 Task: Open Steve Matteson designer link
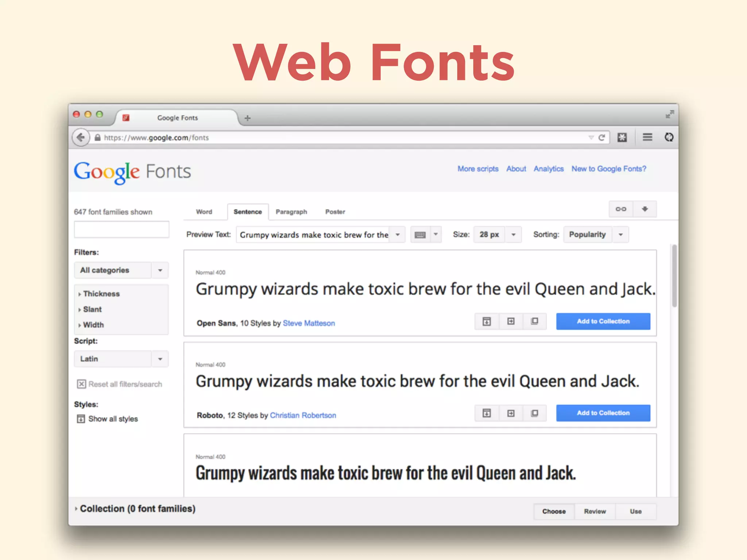309,323
